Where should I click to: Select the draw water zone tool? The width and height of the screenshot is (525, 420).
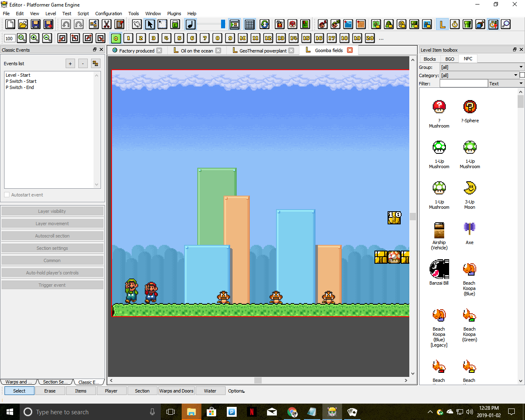tap(348, 24)
